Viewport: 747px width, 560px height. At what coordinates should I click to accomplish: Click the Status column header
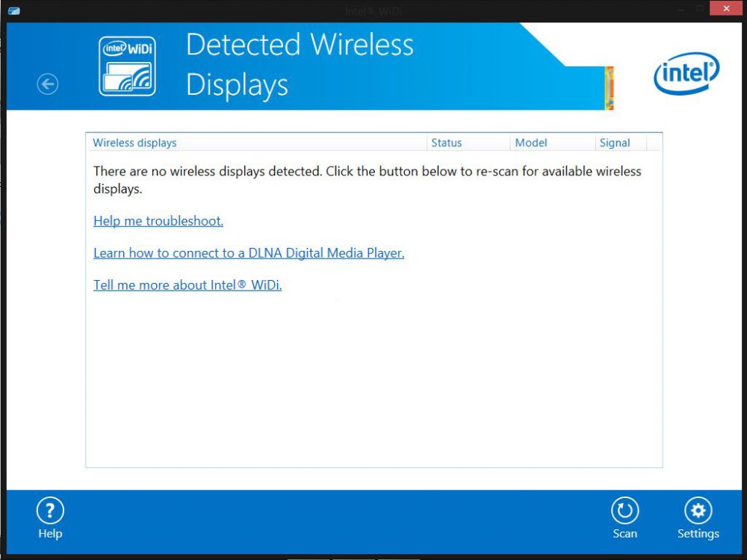(x=446, y=143)
